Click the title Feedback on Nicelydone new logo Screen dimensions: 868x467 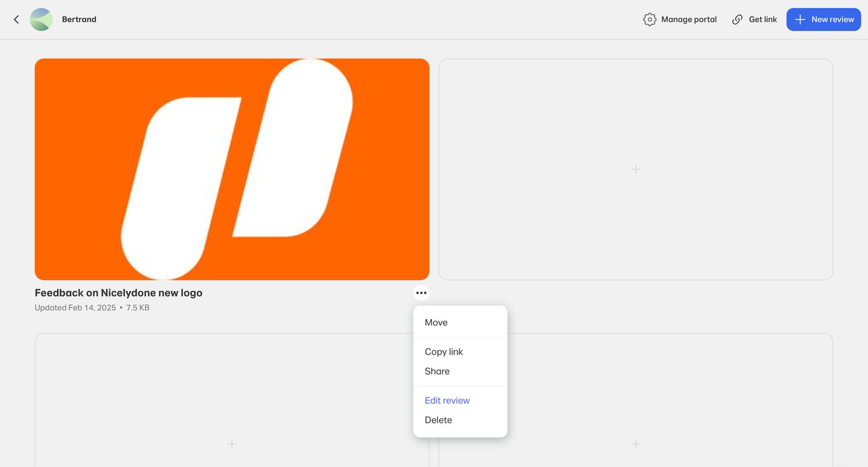coord(118,293)
